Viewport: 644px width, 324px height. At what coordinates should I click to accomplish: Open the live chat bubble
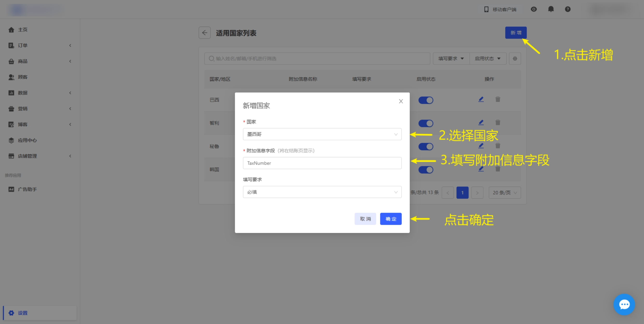[x=624, y=304]
